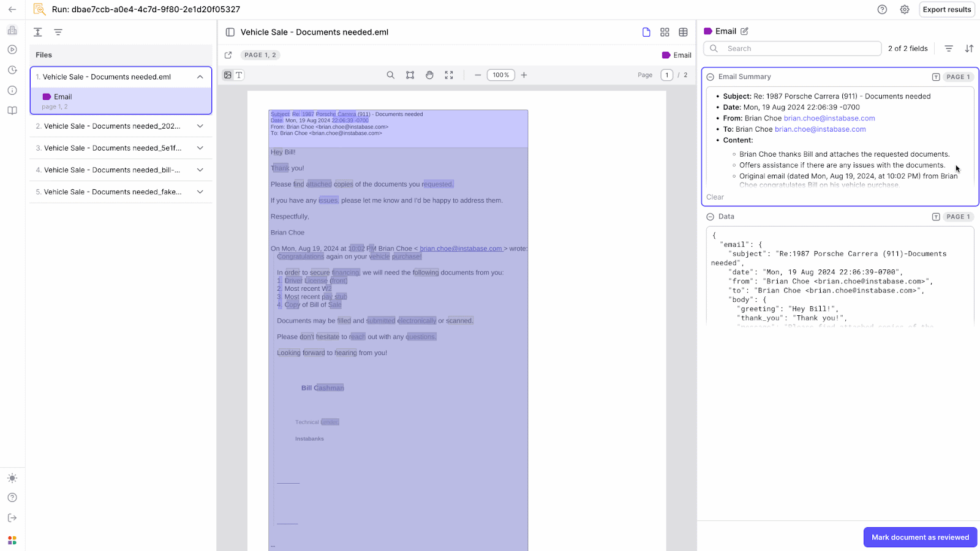Expand file 3 Vehicle Sale - Documents needed_5e1f...

(x=200, y=148)
